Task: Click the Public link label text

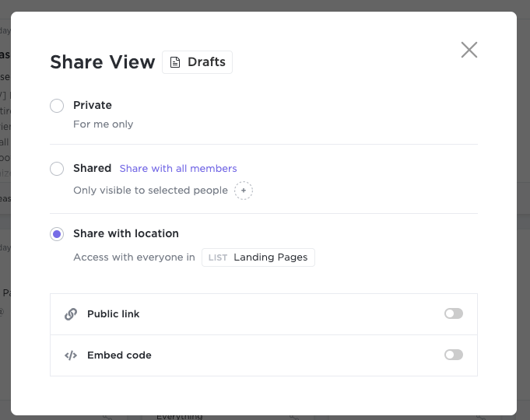Action: (x=114, y=314)
